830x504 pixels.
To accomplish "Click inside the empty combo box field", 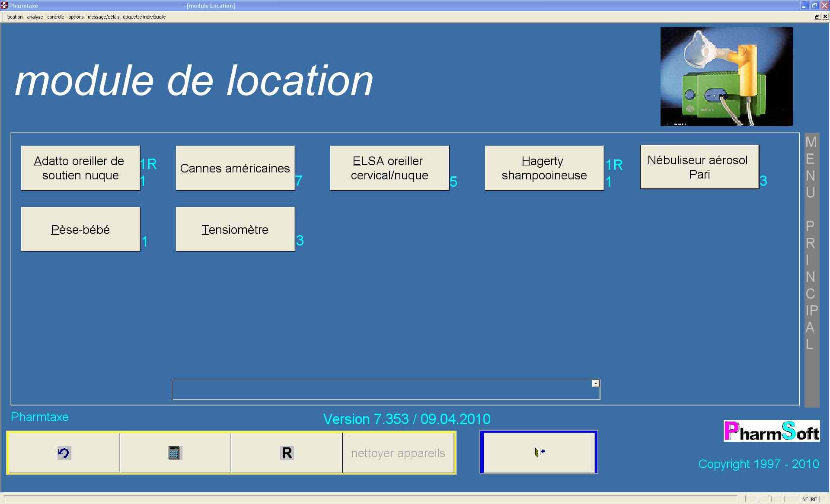I will (380, 390).
